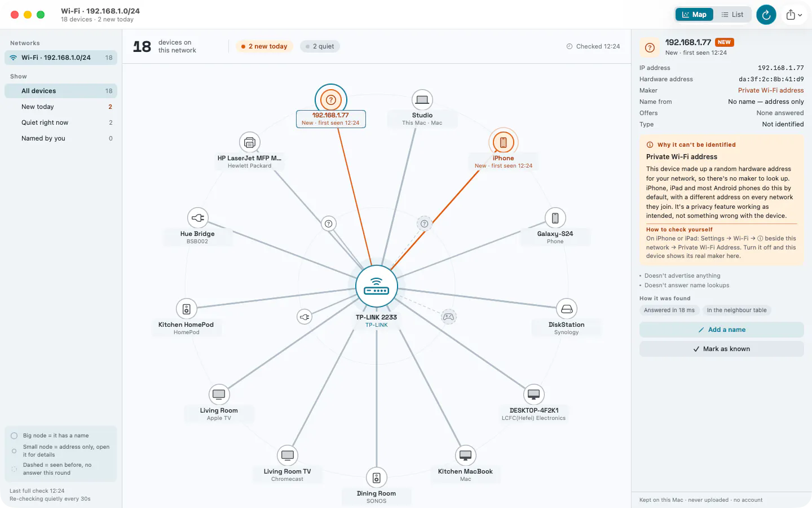Click the Checked 12:24 status
Screen dimensions: 812x508
click(593, 46)
